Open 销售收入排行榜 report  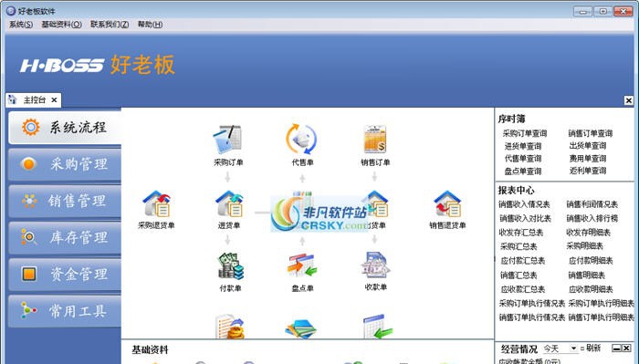pos(592,218)
